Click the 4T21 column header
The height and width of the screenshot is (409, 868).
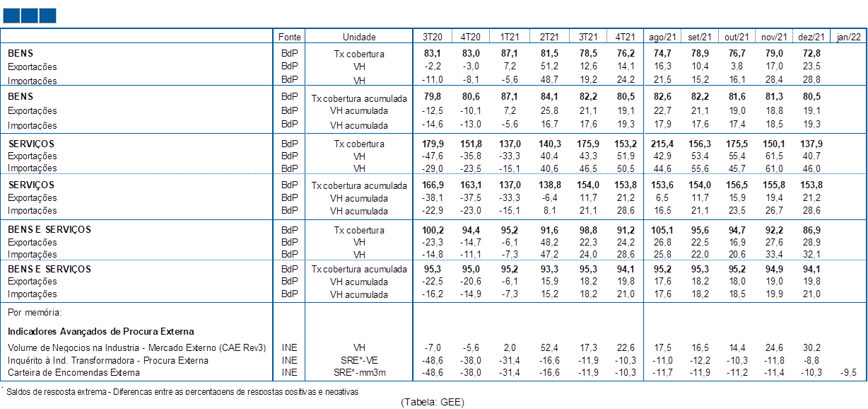click(625, 37)
